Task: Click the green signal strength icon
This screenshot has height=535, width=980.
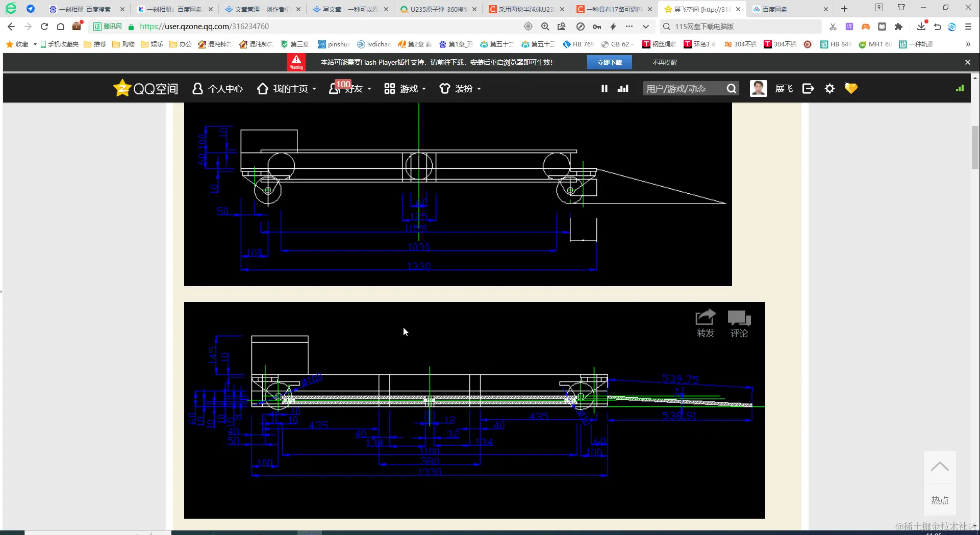Action: pyautogui.click(x=960, y=88)
